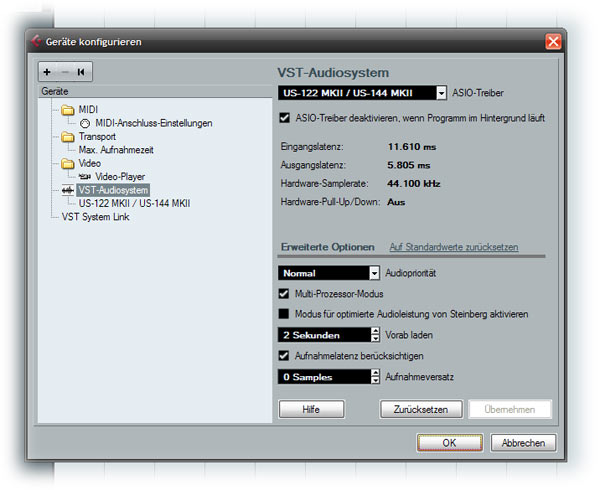Click the Video-Player camera icon
The height and width of the screenshot is (490, 600).
coord(85,176)
